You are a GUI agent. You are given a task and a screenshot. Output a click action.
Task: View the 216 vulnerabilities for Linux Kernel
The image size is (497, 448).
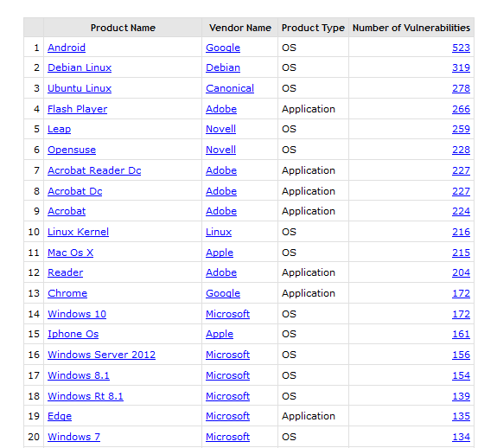(462, 232)
